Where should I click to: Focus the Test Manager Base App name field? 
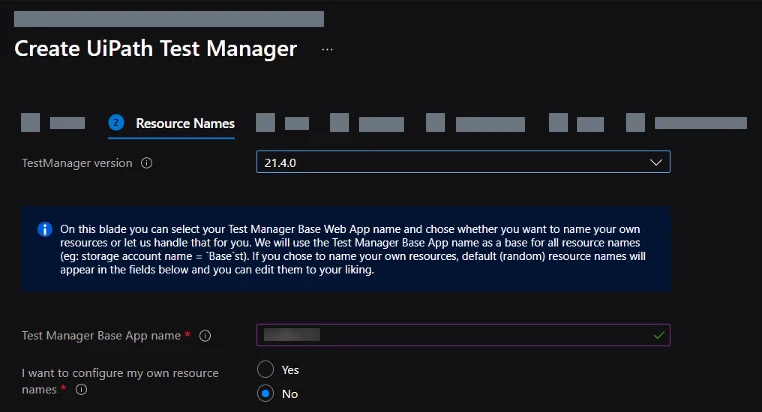click(x=463, y=335)
